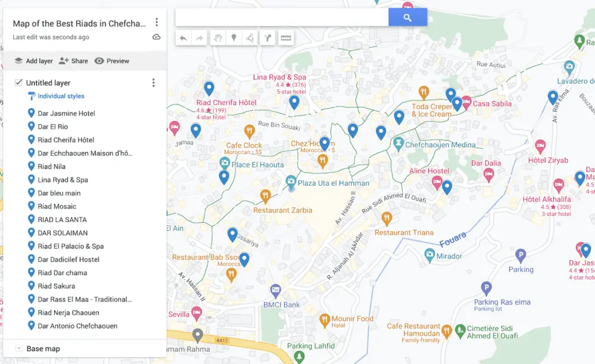This screenshot has width=595, height=364.
Task: Select Dar Echchaouen Maison d'hô… entry
Action: click(x=85, y=153)
